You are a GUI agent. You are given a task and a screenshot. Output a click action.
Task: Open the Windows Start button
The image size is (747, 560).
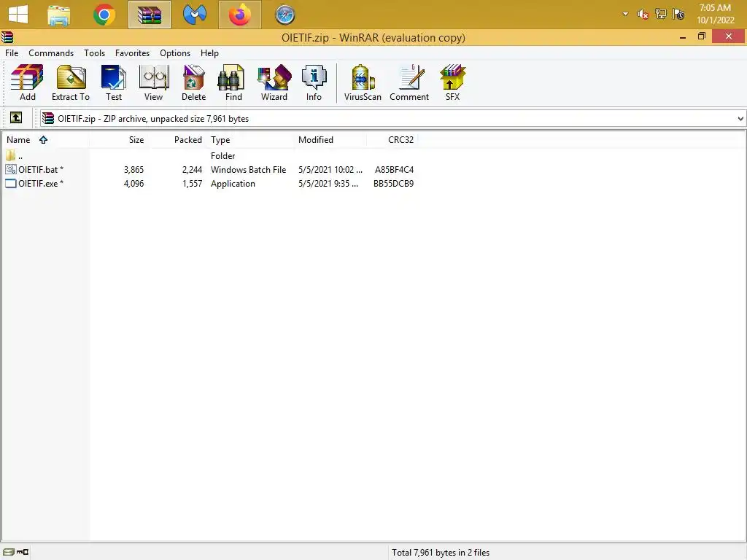(18, 15)
